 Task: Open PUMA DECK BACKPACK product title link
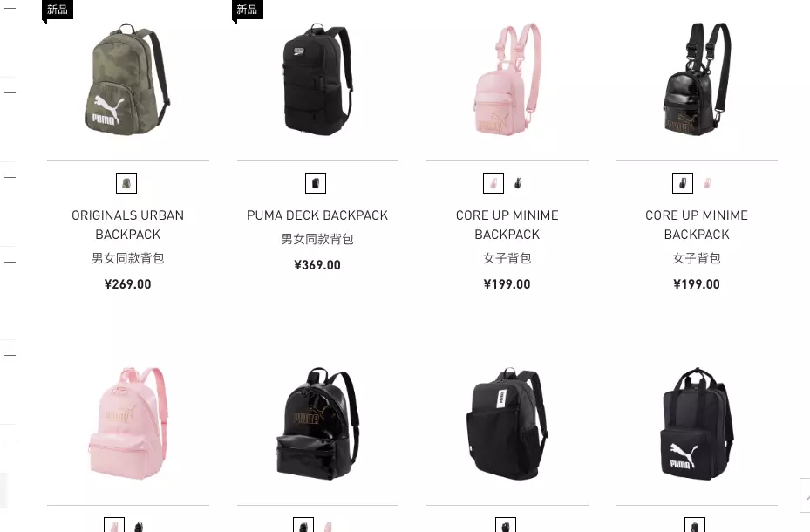[317, 215]
